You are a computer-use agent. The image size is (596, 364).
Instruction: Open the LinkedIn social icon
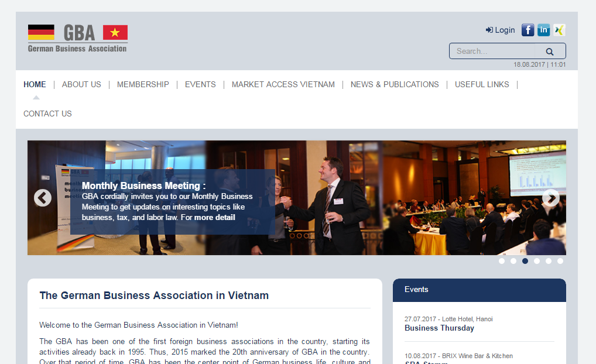543,30
